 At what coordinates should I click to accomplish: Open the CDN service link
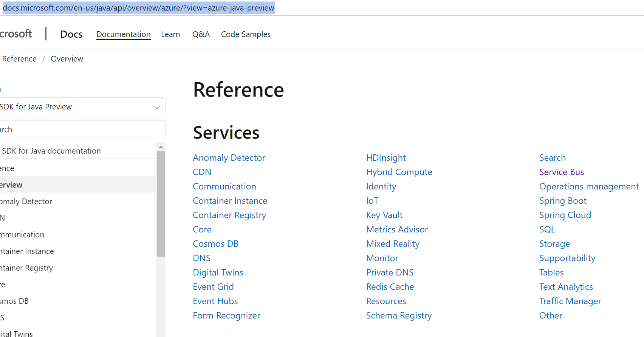click(202, 172)
